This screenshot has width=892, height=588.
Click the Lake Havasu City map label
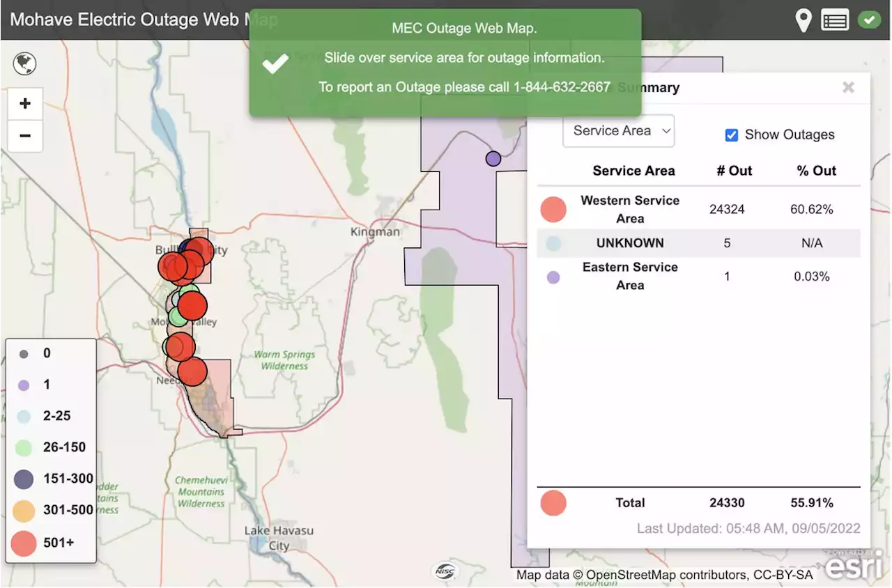(279, 538)
